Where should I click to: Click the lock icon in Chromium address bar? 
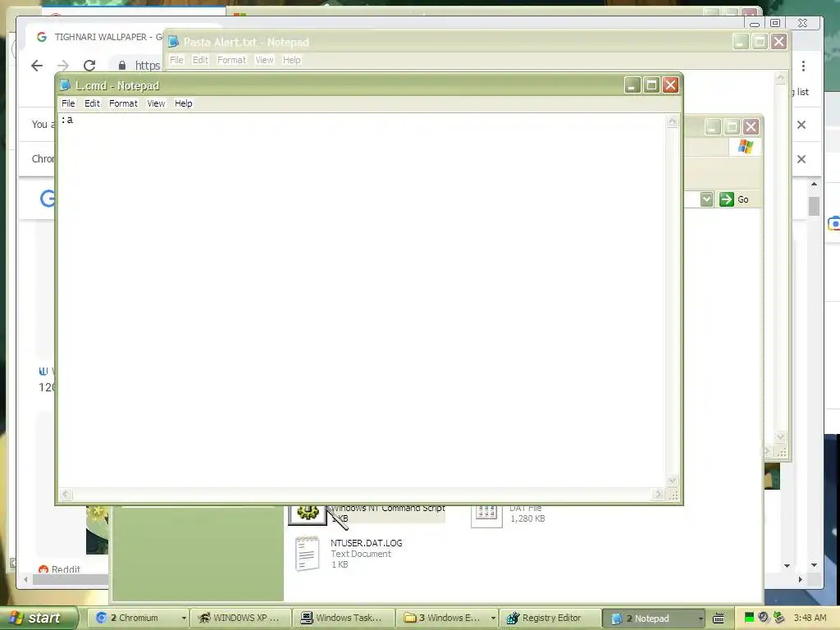122,66
